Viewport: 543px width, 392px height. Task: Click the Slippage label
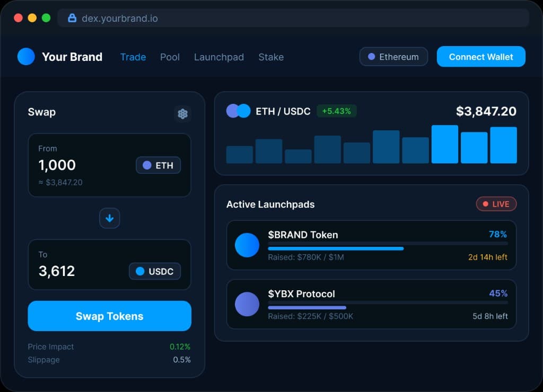(43, 360)
